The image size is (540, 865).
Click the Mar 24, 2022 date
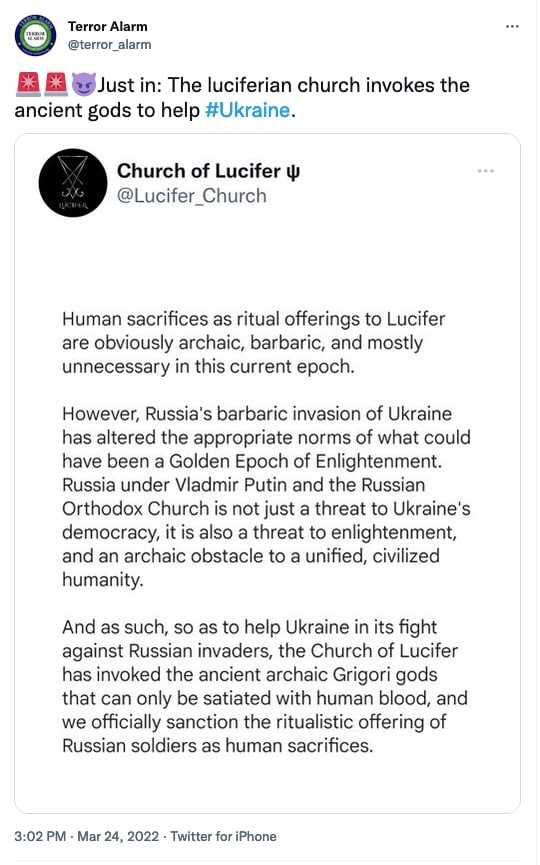point(118,836)
